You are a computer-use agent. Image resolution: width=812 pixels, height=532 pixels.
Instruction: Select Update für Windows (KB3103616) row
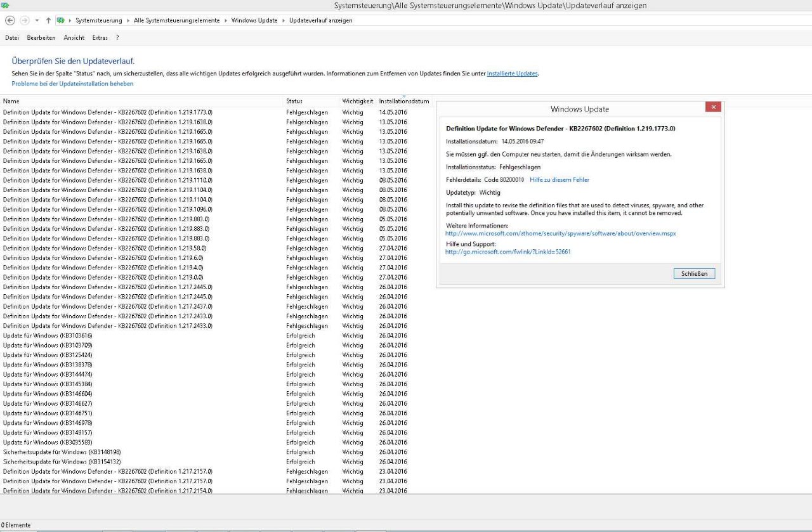tap(205, 335)
